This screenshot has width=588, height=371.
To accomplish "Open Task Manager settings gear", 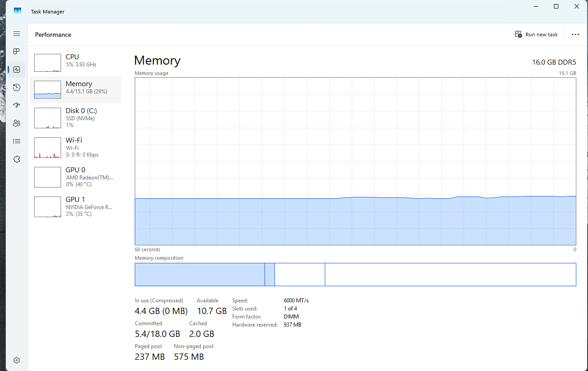I will click(x=17, y=360).
